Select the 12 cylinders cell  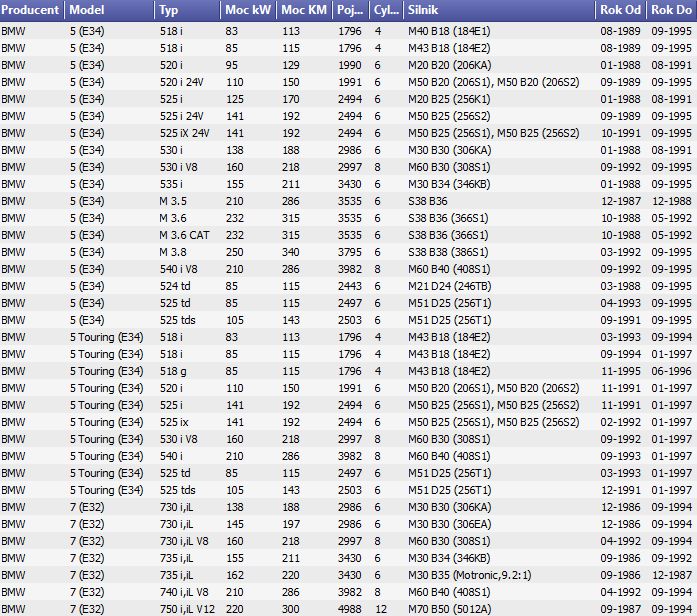coord(381,609)
